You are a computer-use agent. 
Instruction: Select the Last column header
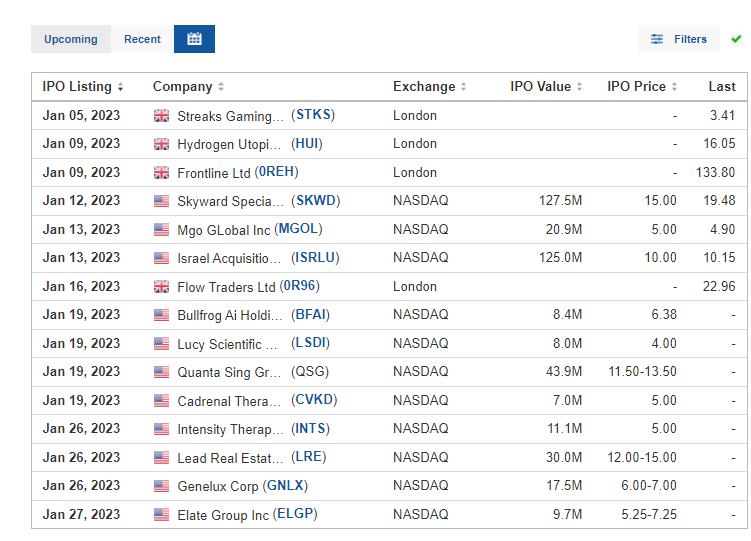tap(722, 87)
